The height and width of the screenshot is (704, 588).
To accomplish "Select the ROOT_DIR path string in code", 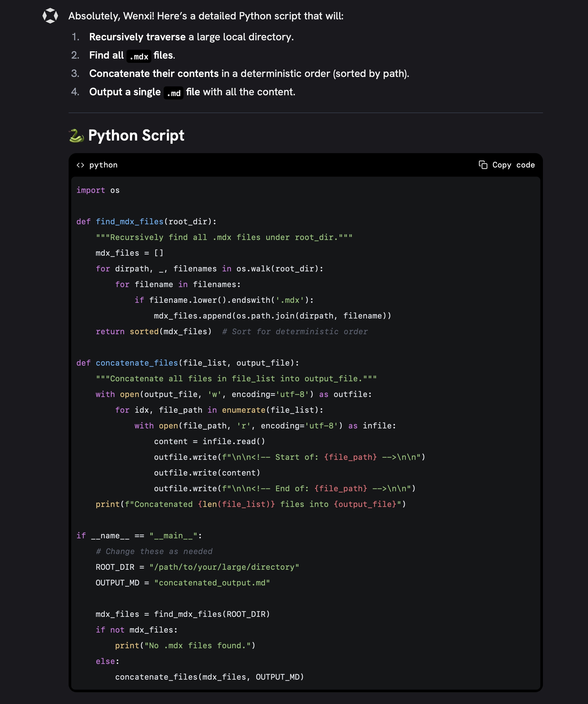I will pos(224,567).
